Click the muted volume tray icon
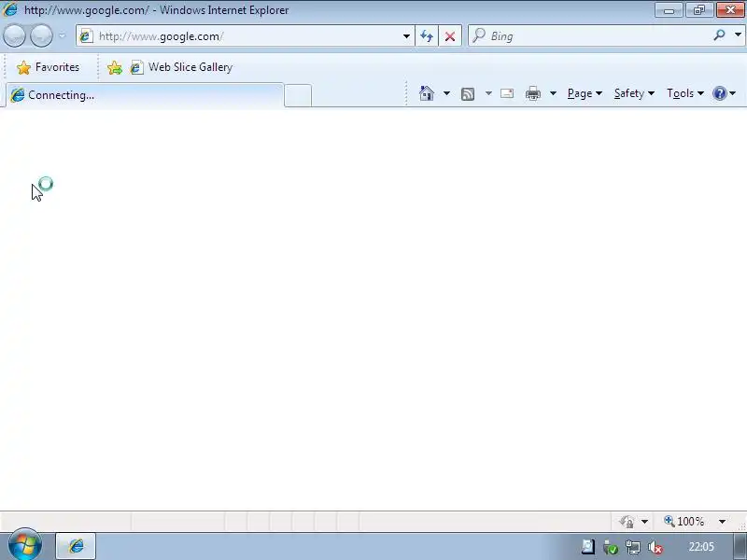The height and width of the screenshot is (560, 747). coord(655,548)
